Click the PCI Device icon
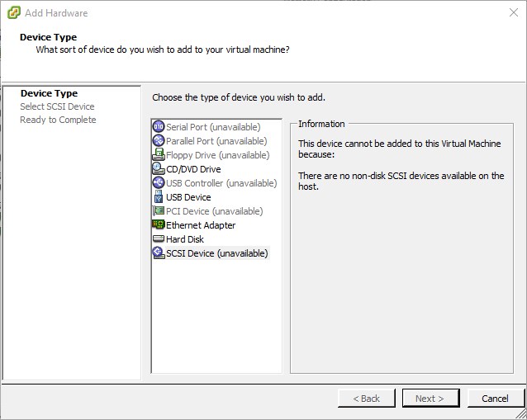 pyautogui.click(x=159, y=211)
